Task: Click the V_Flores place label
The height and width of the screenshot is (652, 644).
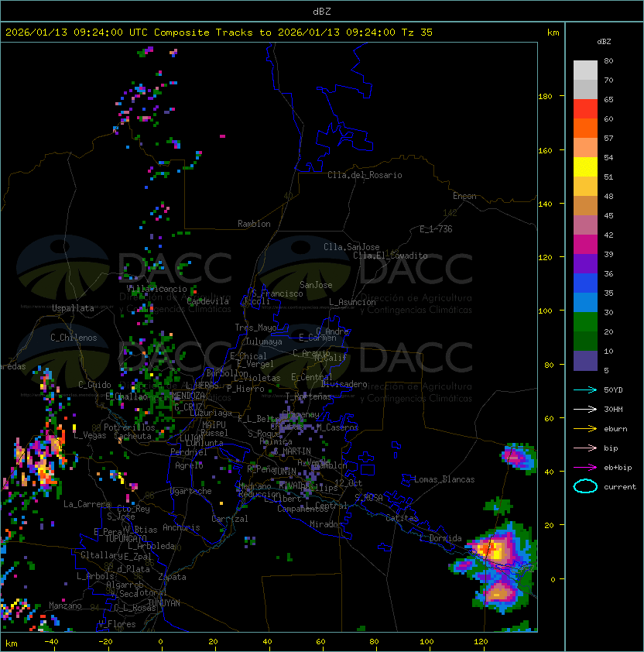Action: coord(117,624)
